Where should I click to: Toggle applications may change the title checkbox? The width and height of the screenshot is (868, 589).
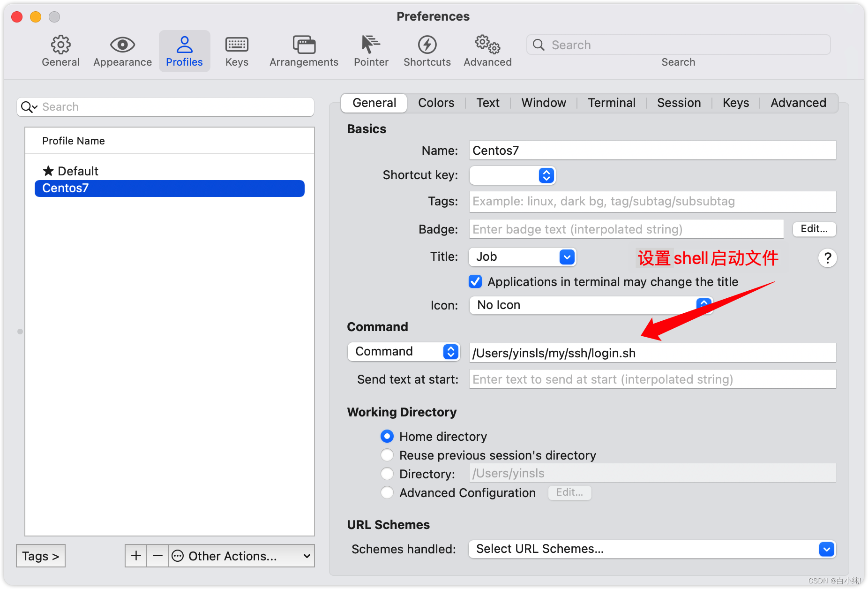[475, 281]
